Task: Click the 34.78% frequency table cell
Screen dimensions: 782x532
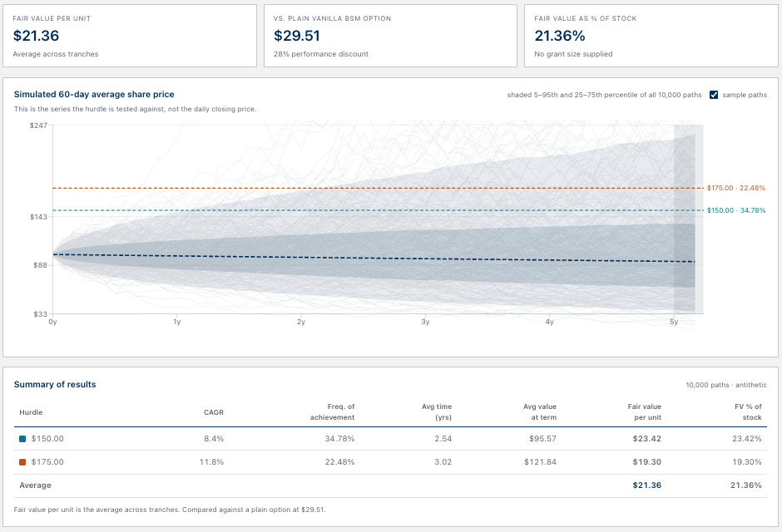Action: pos(339,439)
